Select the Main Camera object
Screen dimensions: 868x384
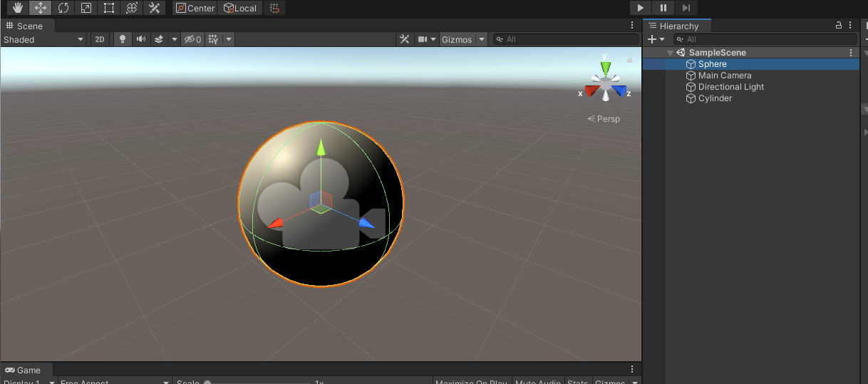point(751,76)
